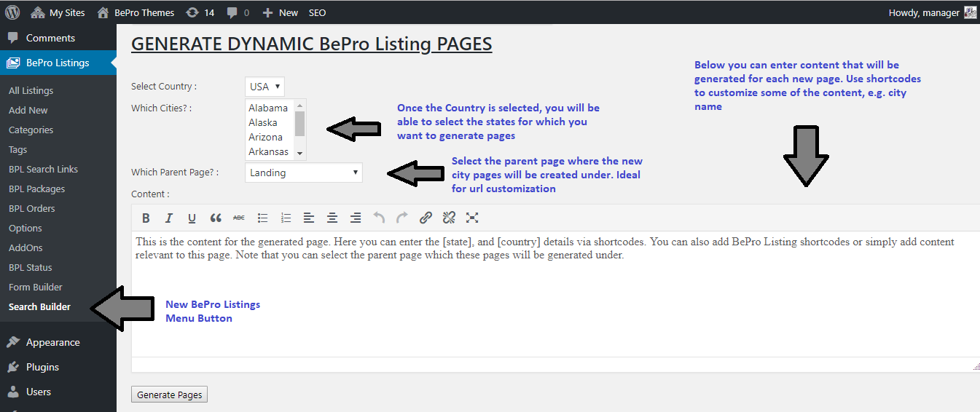
Task: Open BPL Status page
Action: 30,267
